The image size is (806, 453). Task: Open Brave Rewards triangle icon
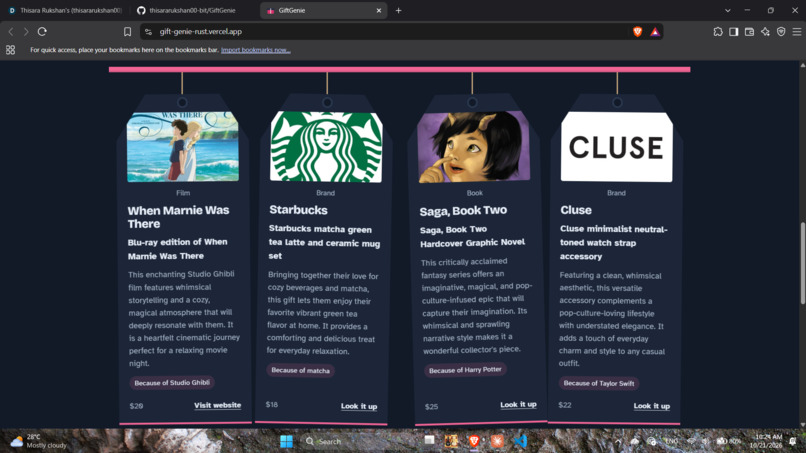pyautogui.click(x=655, y=32)
